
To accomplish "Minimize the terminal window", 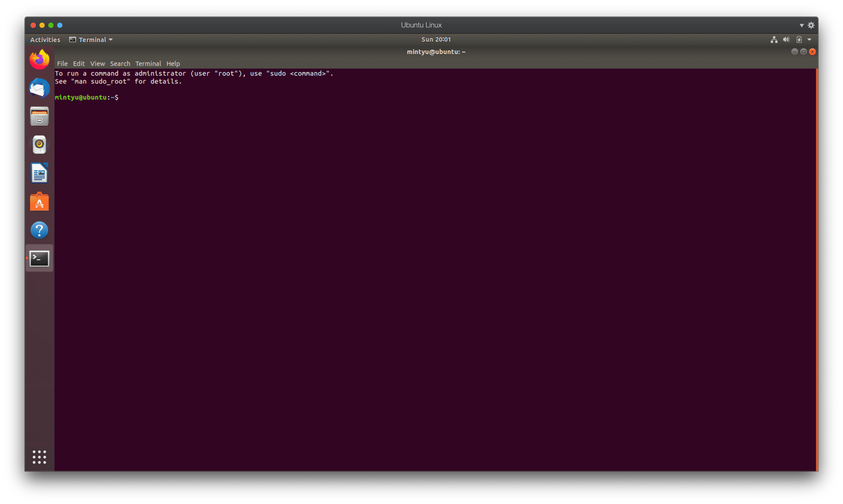I will (x=795, y=52).
